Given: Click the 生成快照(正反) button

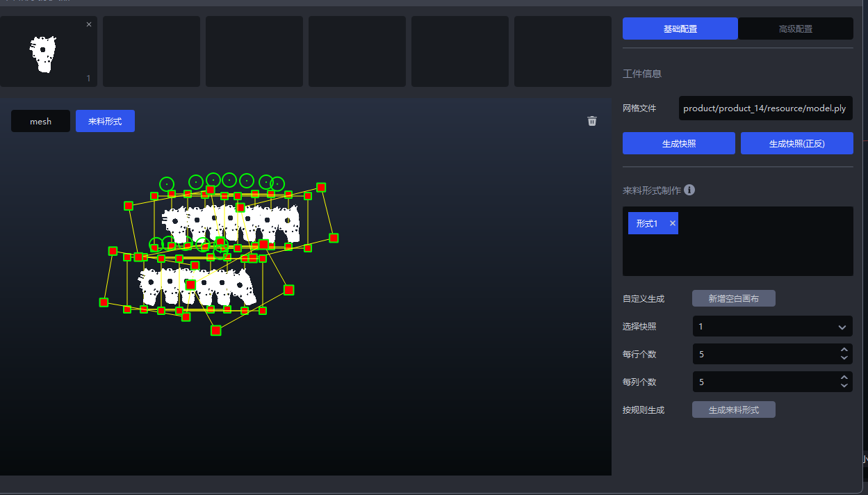Looking at the screenshot, I should (x=796, y=143).
